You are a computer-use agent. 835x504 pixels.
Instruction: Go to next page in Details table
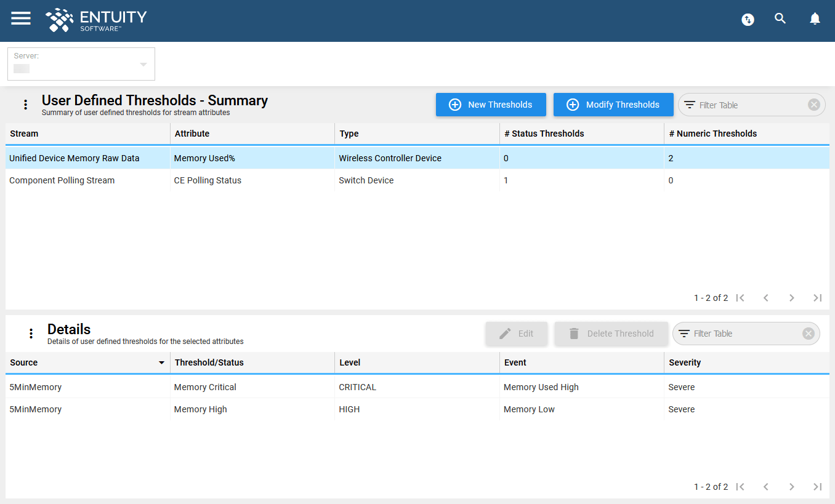point(791,487)
